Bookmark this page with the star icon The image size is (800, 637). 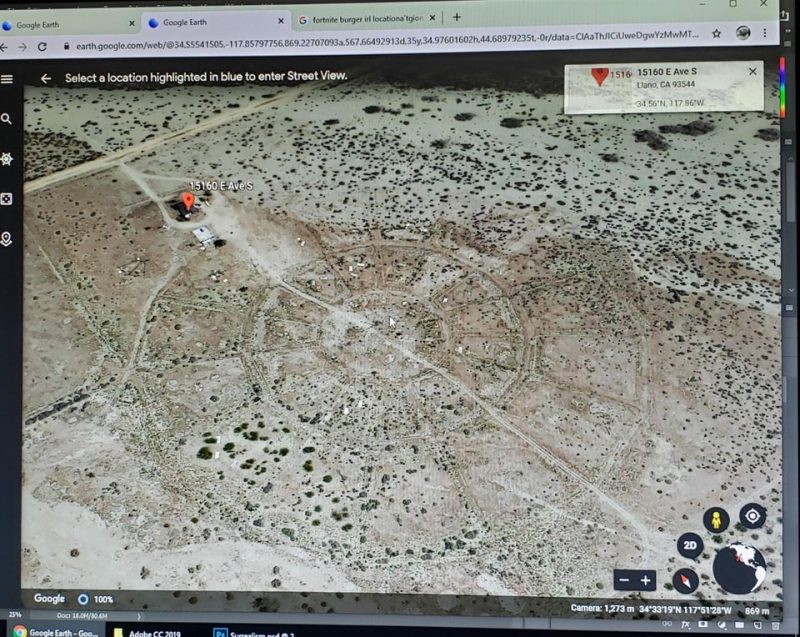[x=714, y=33]
